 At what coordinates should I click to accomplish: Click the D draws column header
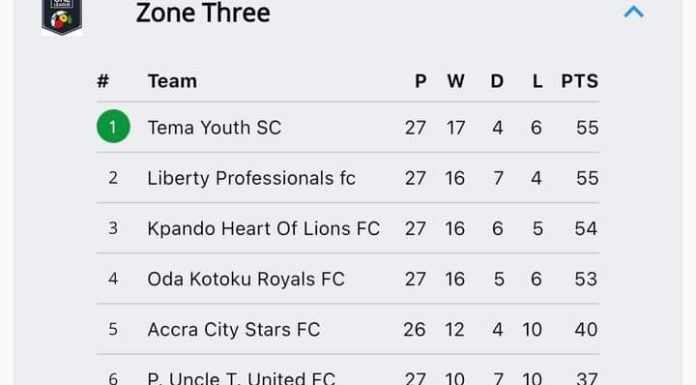click(497, 81)
